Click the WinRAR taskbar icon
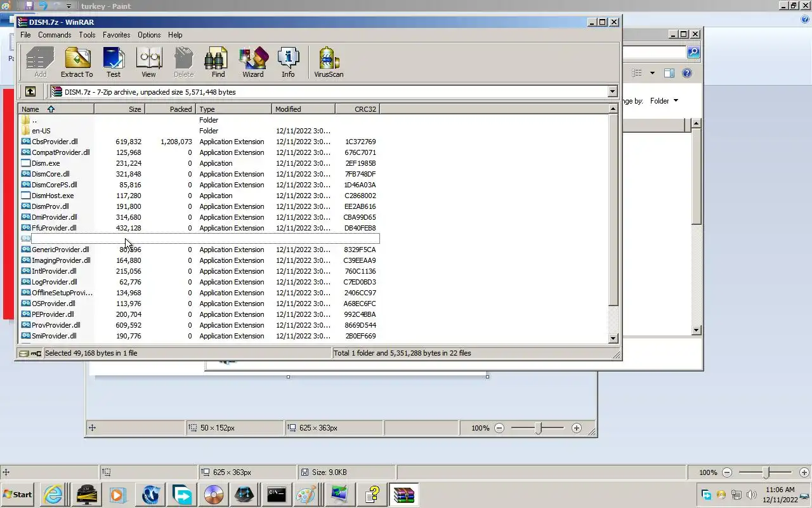The image size is (812, 508). [403, 494]
